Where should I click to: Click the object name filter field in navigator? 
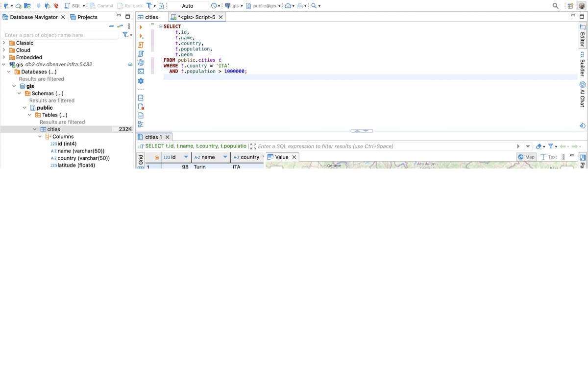tap(61, 35)
